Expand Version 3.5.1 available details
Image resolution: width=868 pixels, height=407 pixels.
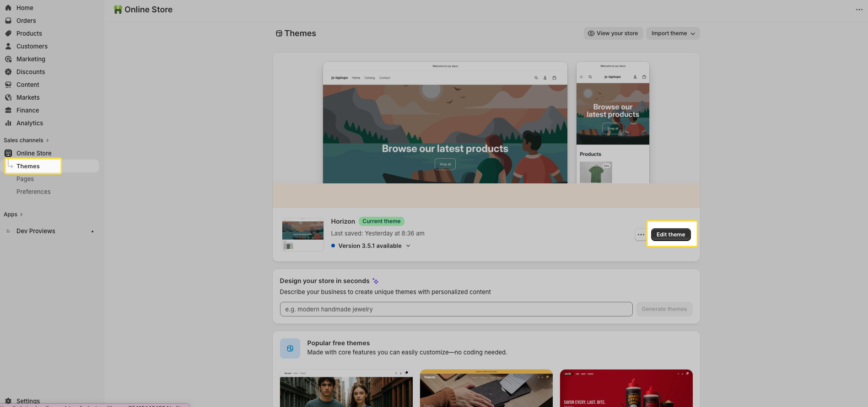point(371,246)
